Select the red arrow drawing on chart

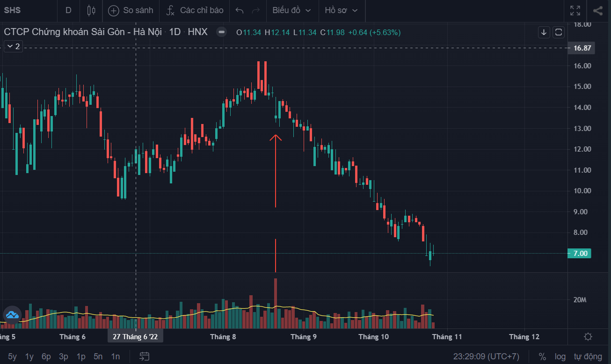(275, 173)
